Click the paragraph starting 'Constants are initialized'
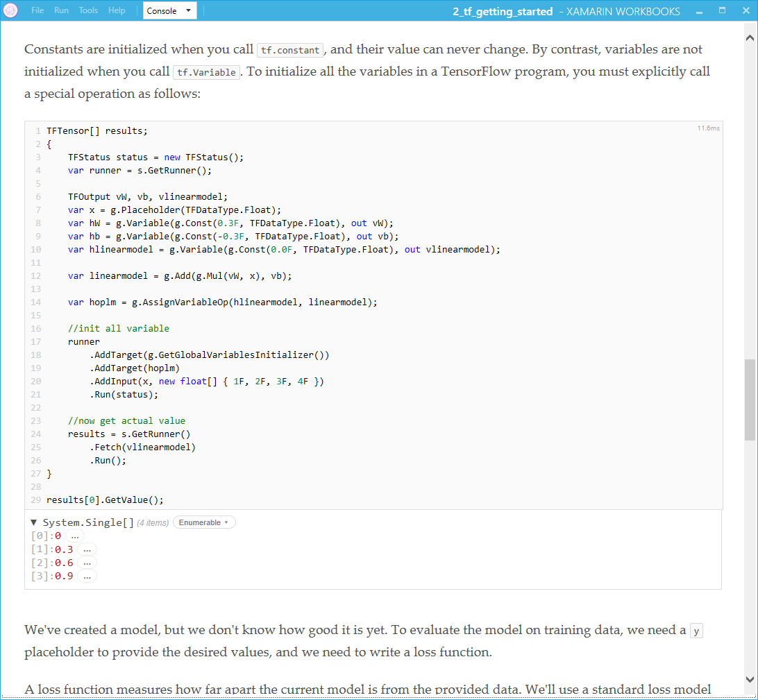This screenshot has height=700, width=758. tap(367, 71)
